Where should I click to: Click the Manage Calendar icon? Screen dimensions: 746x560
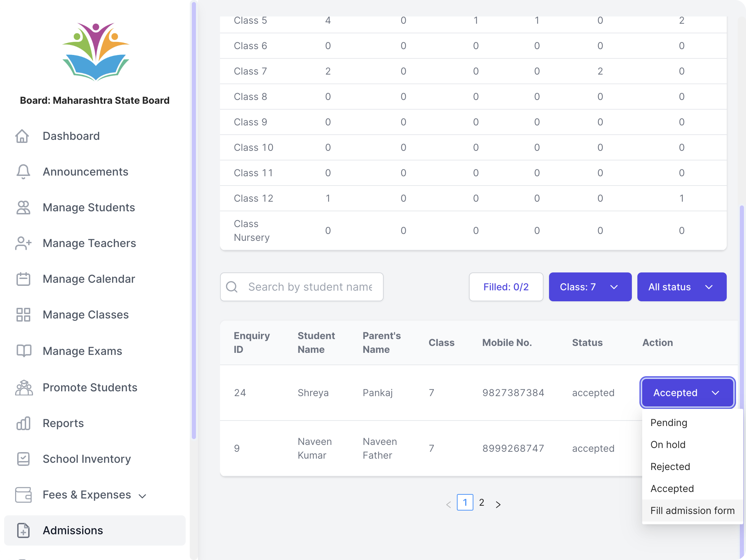(23, 279)
